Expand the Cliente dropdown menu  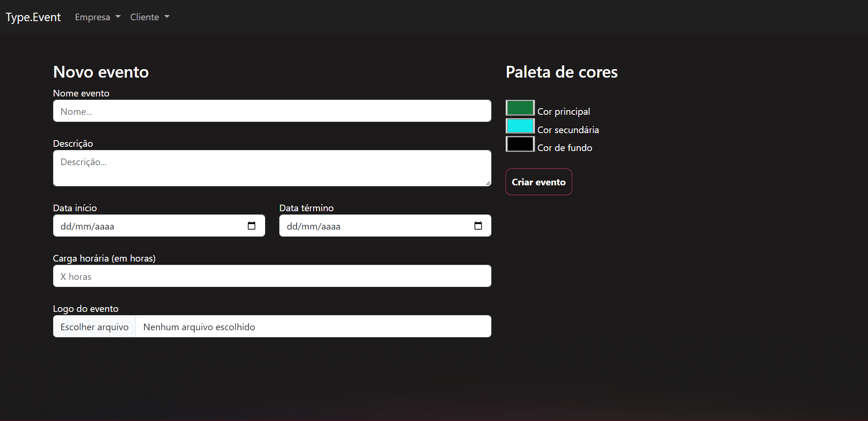click(150, 17)
